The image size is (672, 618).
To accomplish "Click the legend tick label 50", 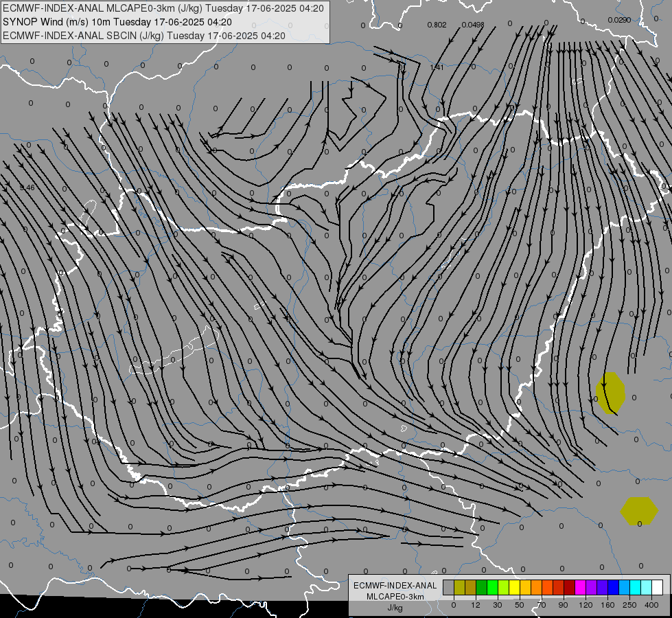I will (520, 605).
